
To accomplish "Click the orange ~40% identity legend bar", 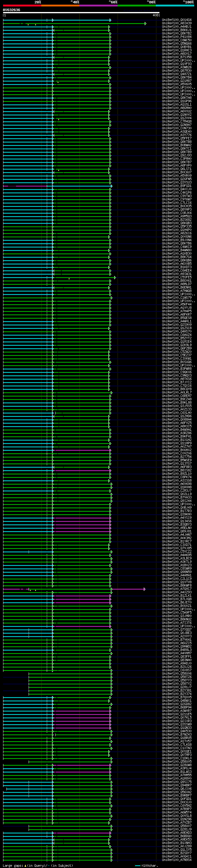I will click(60, 6).
